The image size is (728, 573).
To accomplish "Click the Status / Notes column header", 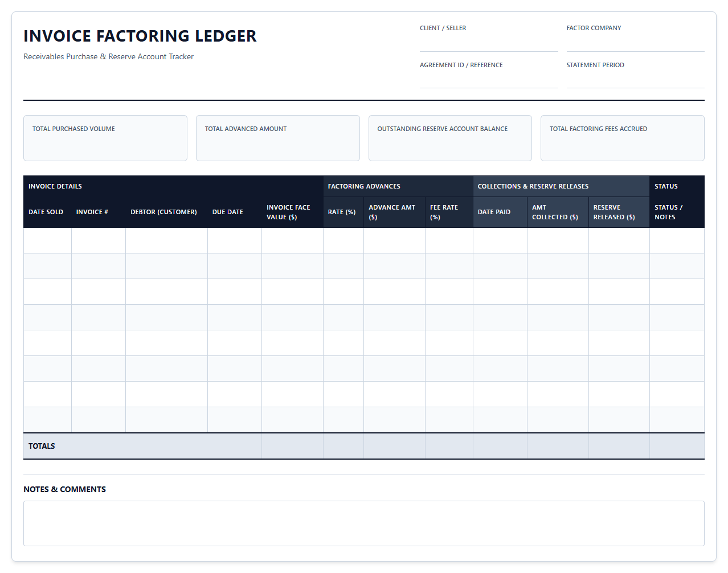I will tap(677, 212).
